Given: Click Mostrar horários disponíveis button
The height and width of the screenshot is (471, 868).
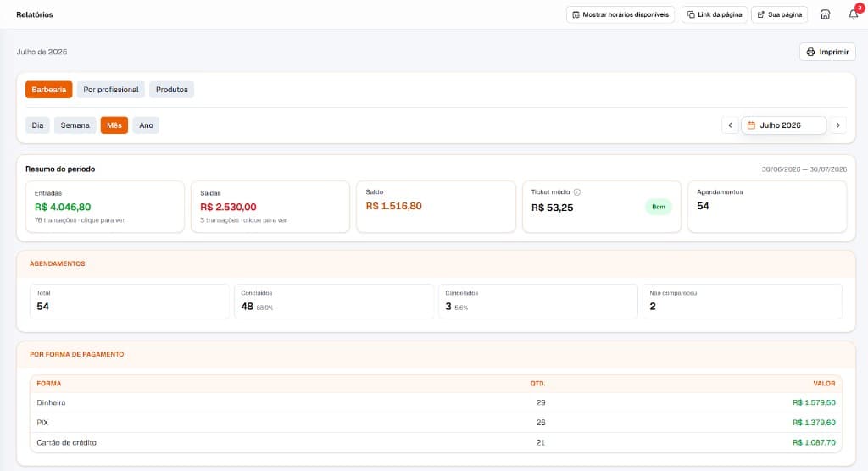Looking at the screenshot, I should click(x=620, y=15).
